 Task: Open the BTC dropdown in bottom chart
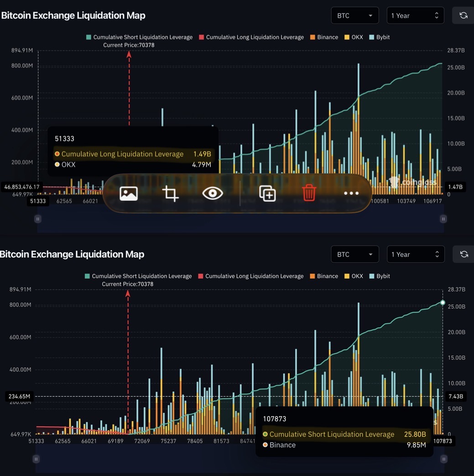tap(355, 254)
